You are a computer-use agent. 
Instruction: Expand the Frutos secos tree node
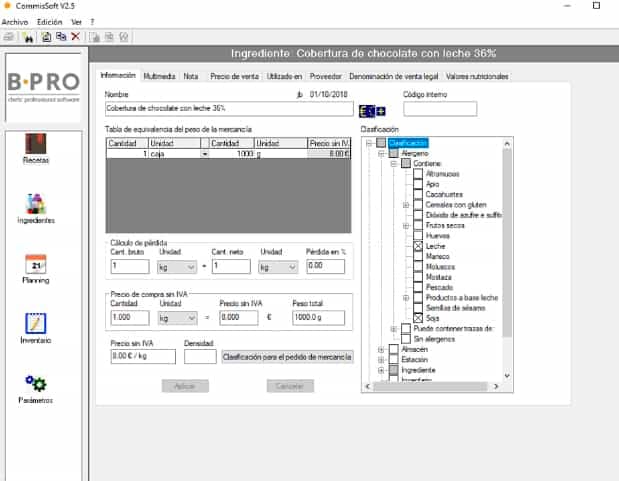tap(406, 224)
